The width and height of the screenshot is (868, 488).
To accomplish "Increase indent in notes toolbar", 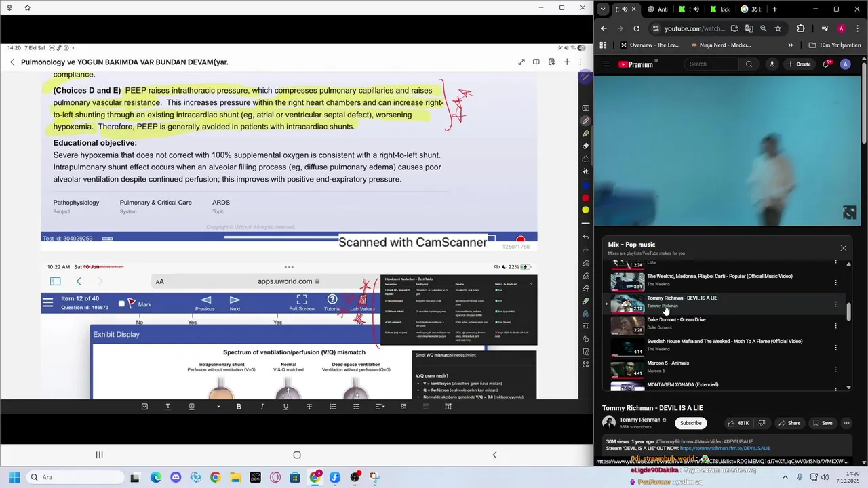I will [403, 407].
